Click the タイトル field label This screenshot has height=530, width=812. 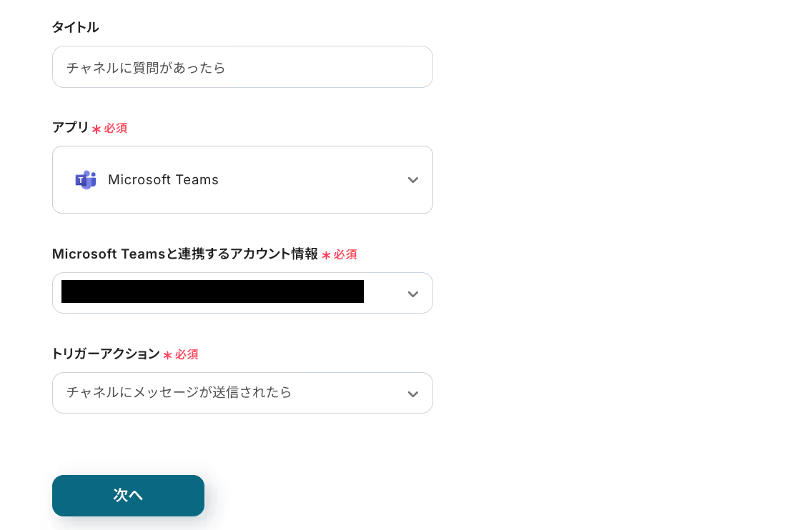click(x=75, y=27)
